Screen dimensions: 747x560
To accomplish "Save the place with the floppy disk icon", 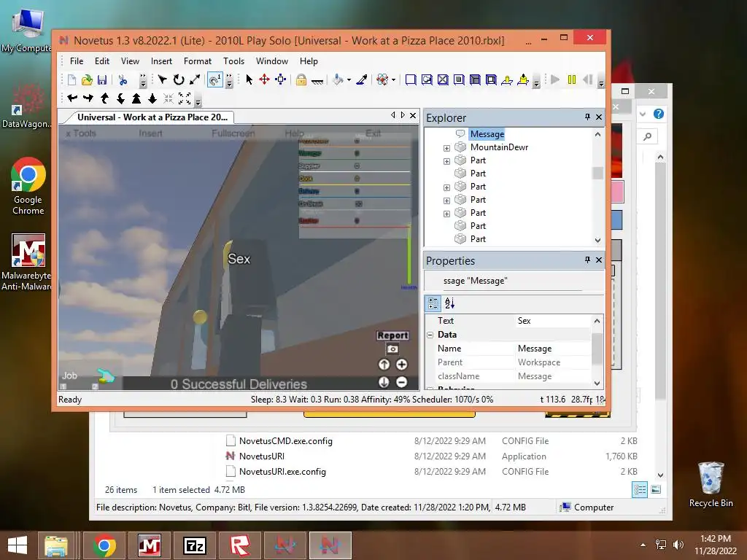I will coord(102,80).
